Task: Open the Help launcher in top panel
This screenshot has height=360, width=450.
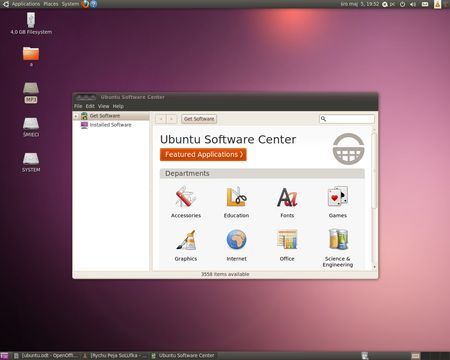Action: [x=94, y=4]
